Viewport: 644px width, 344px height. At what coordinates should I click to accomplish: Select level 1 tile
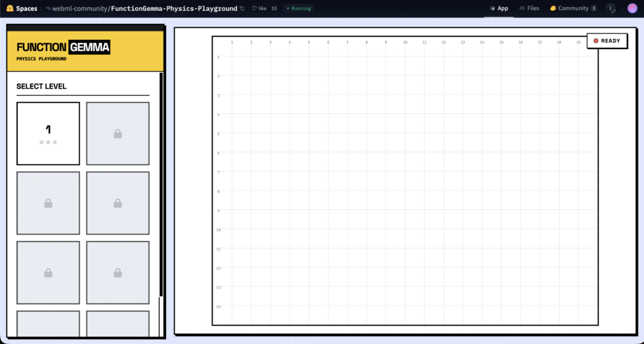click(48, 133)
